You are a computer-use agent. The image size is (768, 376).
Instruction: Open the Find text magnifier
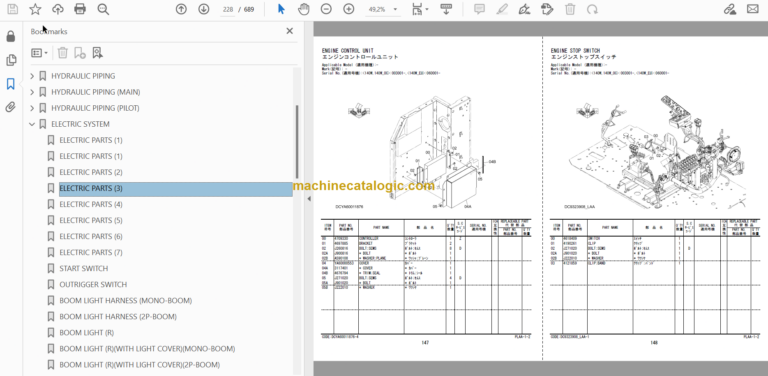(x=103, y=9)
